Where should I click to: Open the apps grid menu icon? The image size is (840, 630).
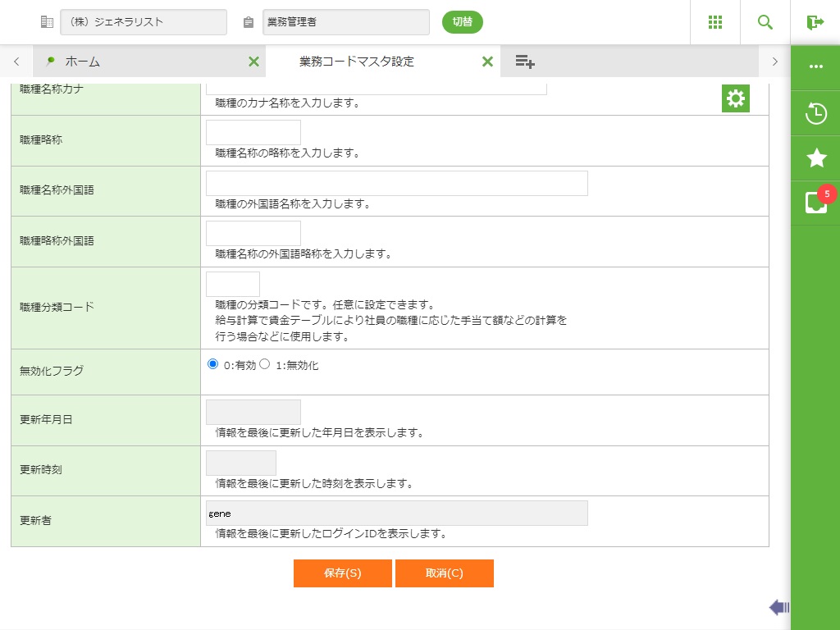[715, 22]
